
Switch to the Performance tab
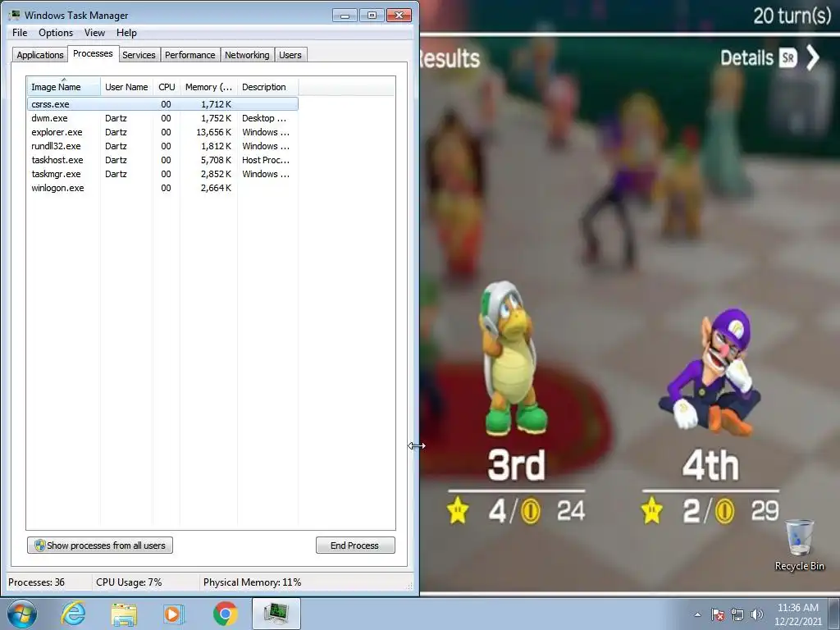click(189, 55)
